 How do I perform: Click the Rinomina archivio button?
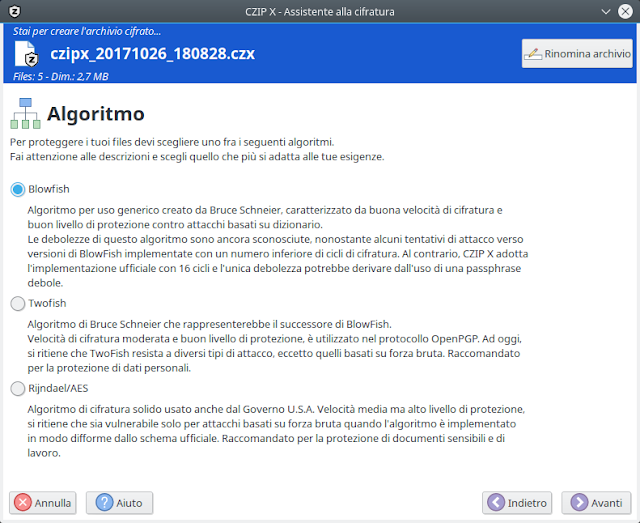[x=577, y=53]
